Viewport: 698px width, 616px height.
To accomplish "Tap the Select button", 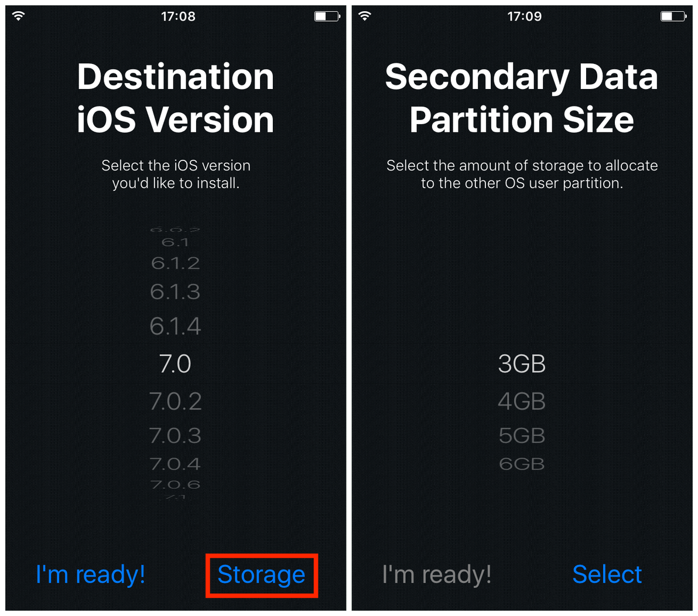I will (607, 574).
